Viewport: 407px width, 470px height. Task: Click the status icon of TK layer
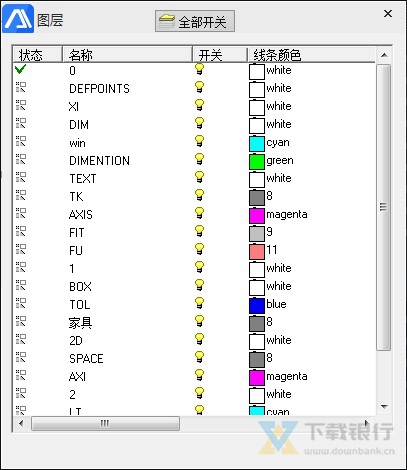click(x=21, y=196)
